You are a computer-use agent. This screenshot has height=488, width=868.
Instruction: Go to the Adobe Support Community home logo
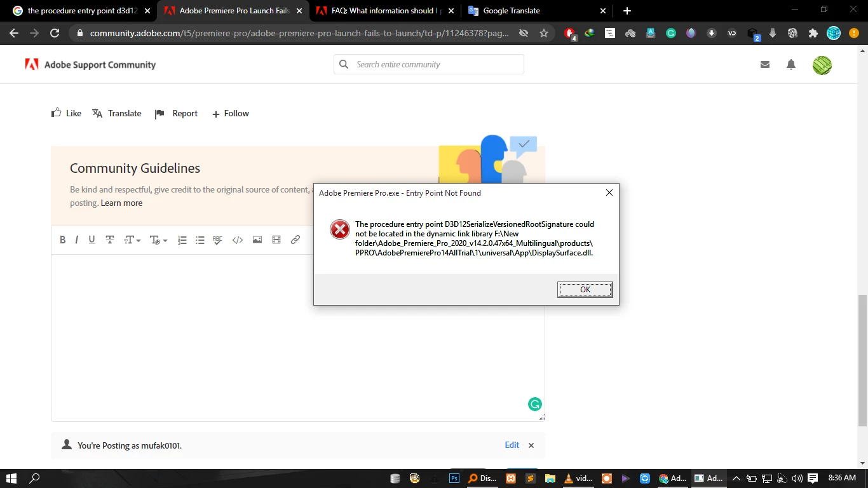[x=90, y=64]
